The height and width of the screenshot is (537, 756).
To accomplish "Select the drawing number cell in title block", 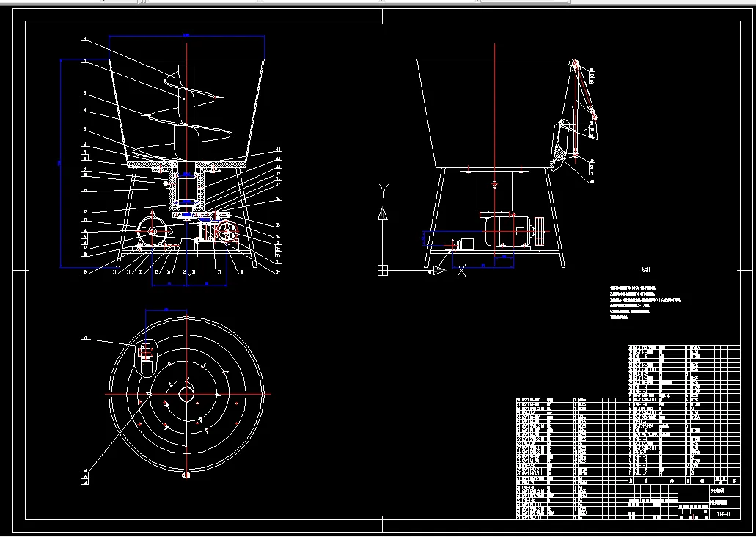I will coord(724,514).
